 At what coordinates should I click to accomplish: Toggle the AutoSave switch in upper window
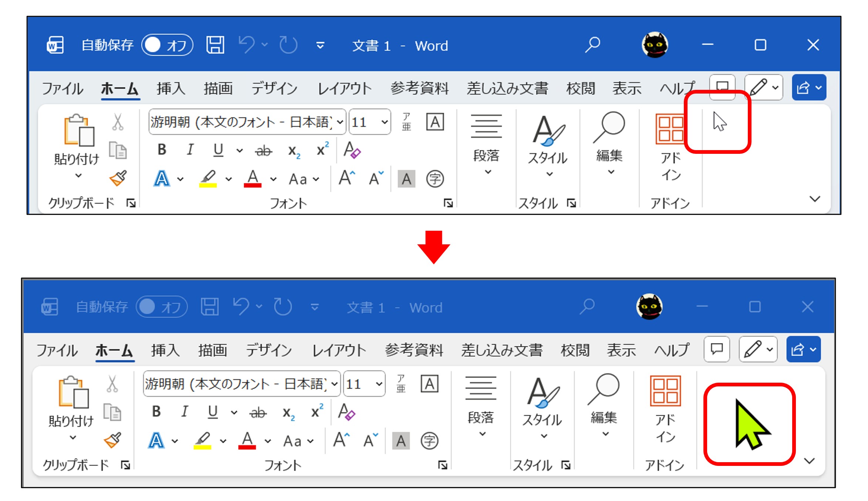(x=167, y=45)
